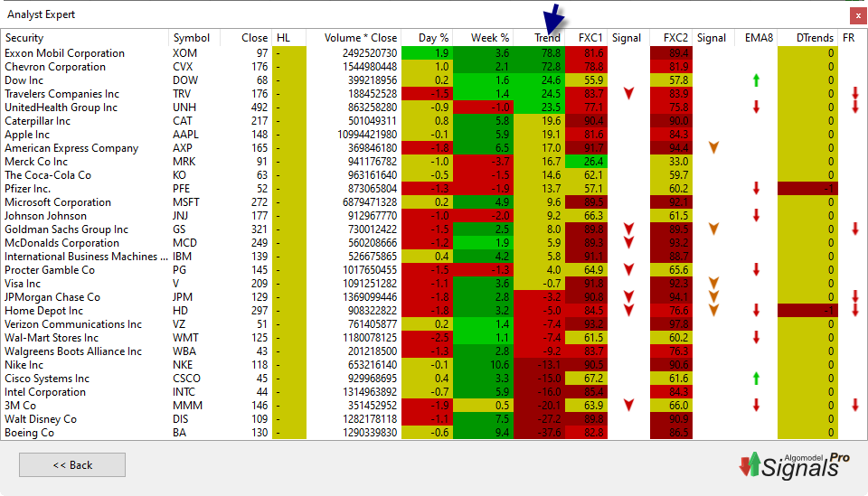Select the Chevron Corporation security name
868x496 pixels.
(x=55, y=67)
